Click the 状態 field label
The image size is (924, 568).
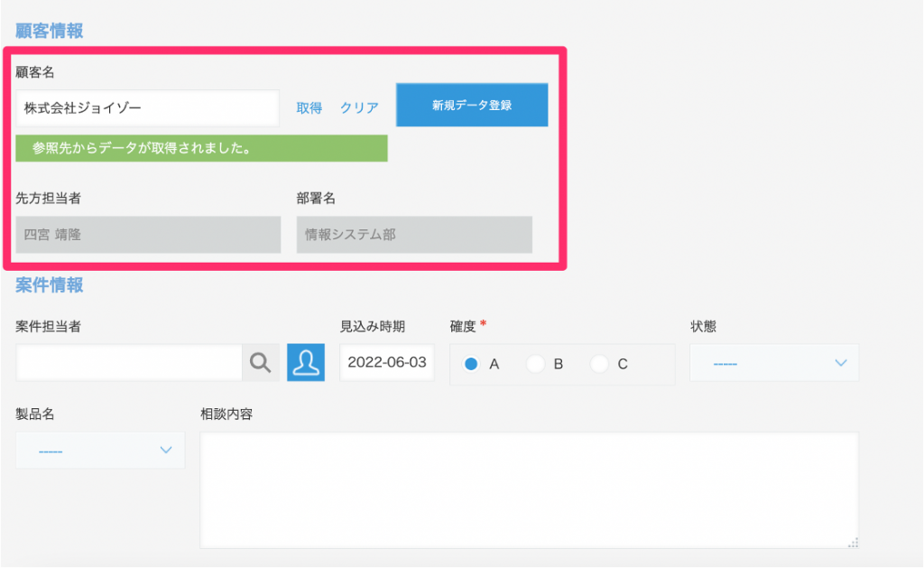point(703,327)
